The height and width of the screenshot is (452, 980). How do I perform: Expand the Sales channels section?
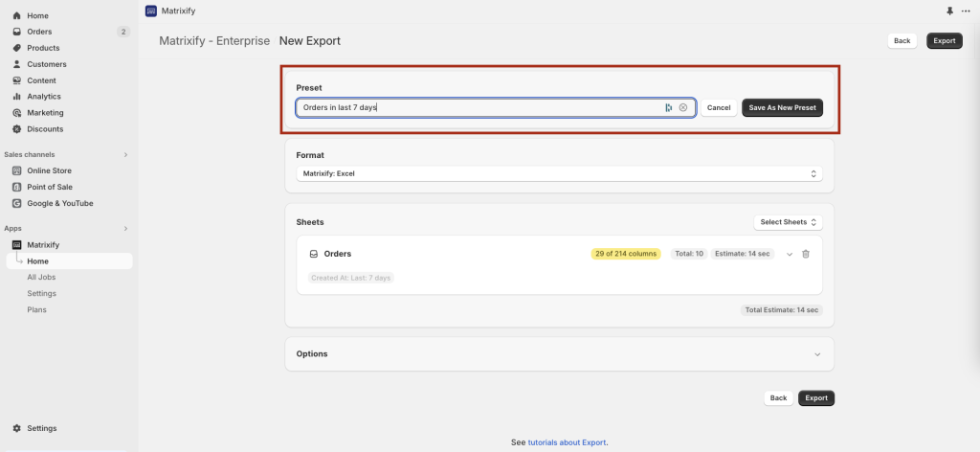tap(125, 154)
